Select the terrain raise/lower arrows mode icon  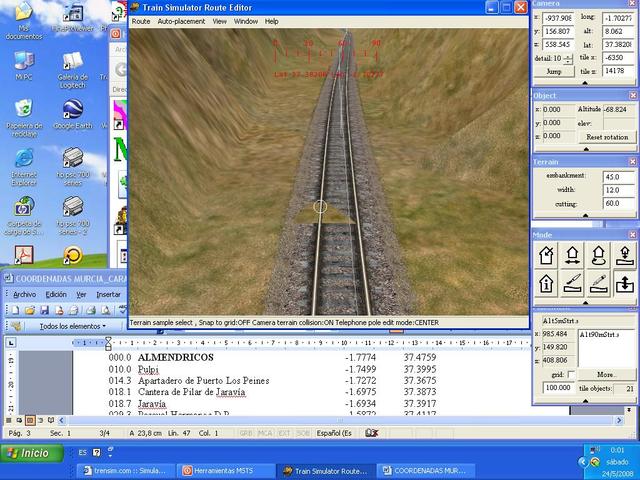[x=623, y=284]
